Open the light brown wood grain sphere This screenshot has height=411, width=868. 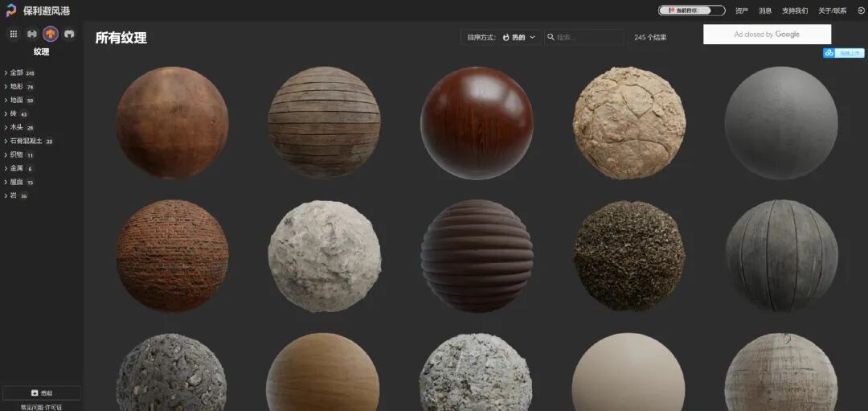[x=323, y=372]
